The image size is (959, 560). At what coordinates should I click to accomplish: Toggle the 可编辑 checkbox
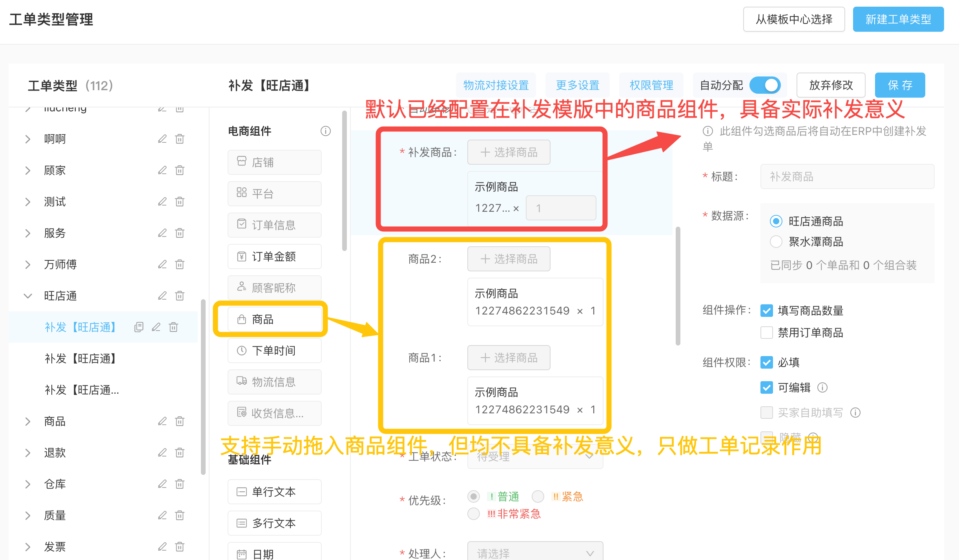(767, 387)
